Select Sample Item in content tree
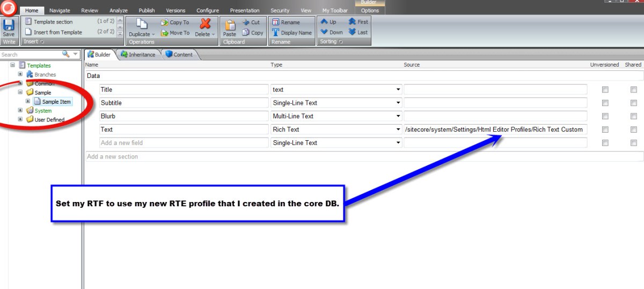644x289 pixels. 56,102
